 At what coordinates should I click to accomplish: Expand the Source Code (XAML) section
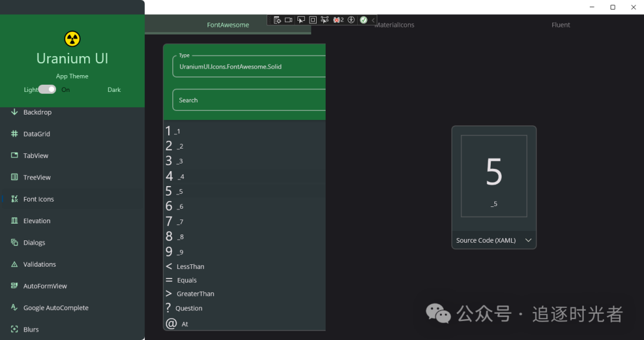click(x=494, y=240)
